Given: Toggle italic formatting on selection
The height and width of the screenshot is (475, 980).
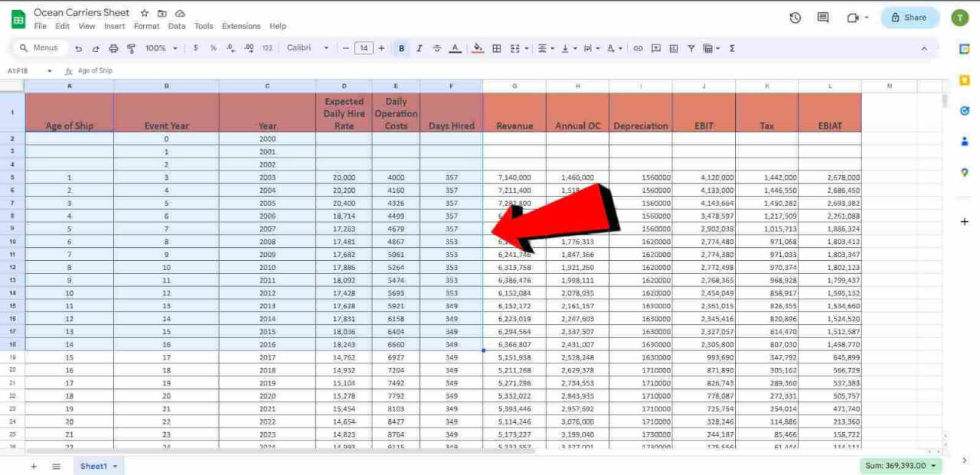Looking at the screenshot, I should pos(419,47).
